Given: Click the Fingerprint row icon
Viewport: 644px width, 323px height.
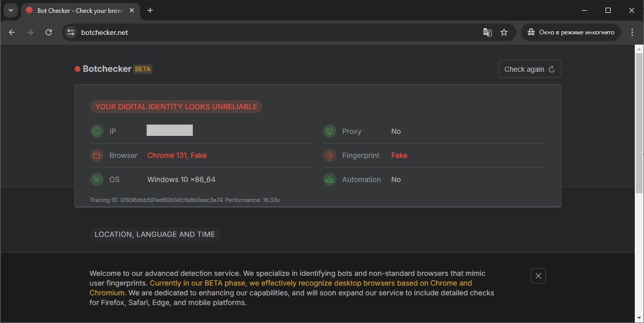Looking at the screenshot, I should coord(329,155).
